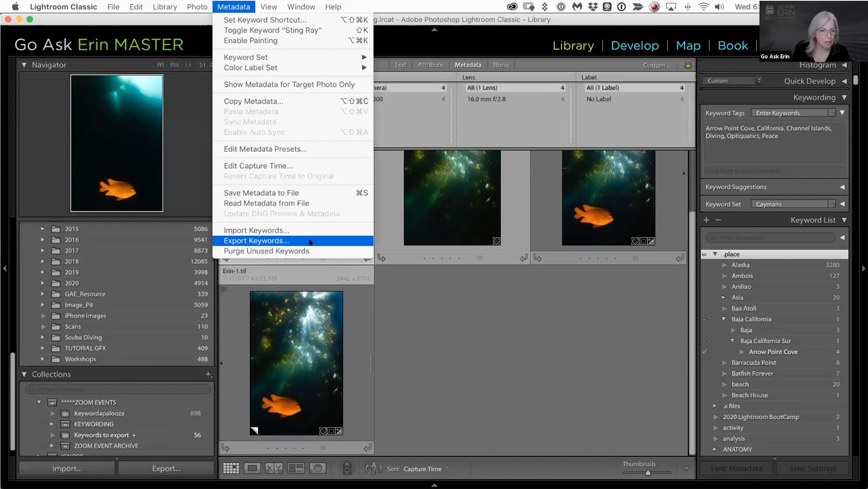This screenshot has width=868, height=489.
Task: Collapse the Navigator panel
Action: [x=24, y=65]
